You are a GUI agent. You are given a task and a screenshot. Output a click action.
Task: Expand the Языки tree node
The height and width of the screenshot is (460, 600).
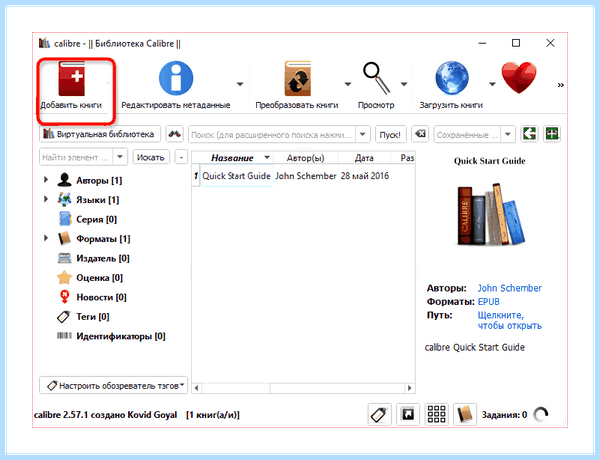pos(46,199)
